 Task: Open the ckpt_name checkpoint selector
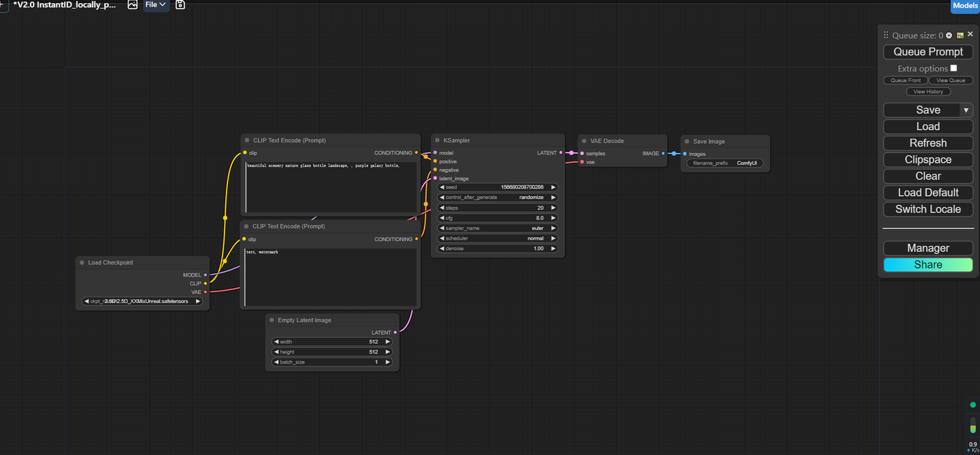coord(142,301)
